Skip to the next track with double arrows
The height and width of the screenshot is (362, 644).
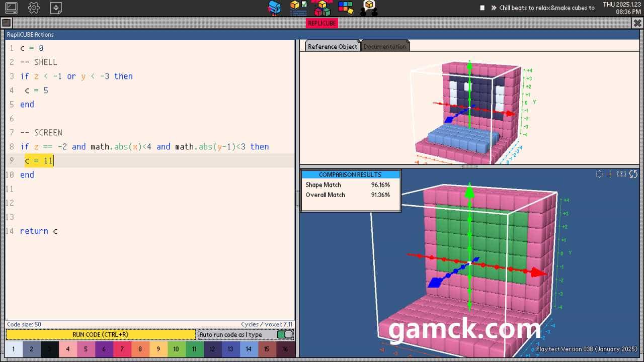[x=494, y=8]
